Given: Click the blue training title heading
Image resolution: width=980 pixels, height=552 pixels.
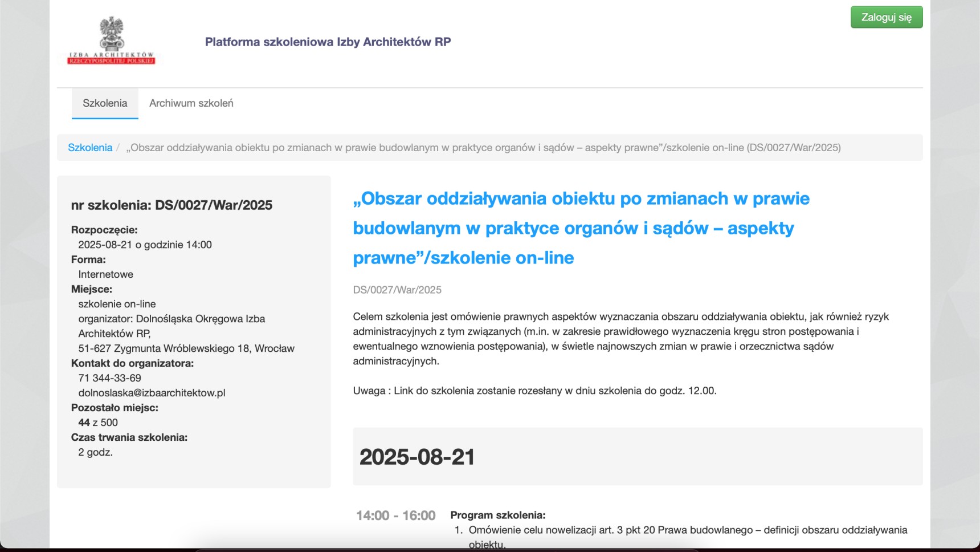Looking at the screenshot, I should pyautogui.click(x=581, y=228).
